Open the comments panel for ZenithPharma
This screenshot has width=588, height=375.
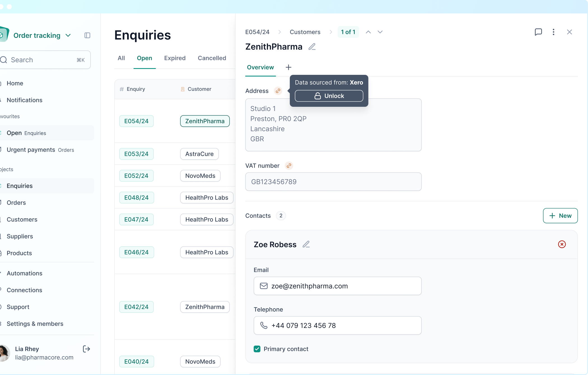(538, 32)
